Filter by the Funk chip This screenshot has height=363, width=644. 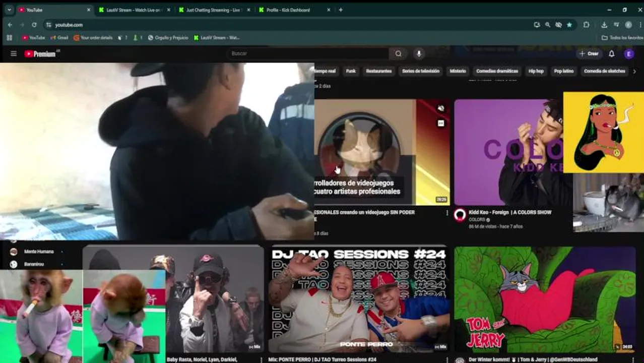pos(351,71)
